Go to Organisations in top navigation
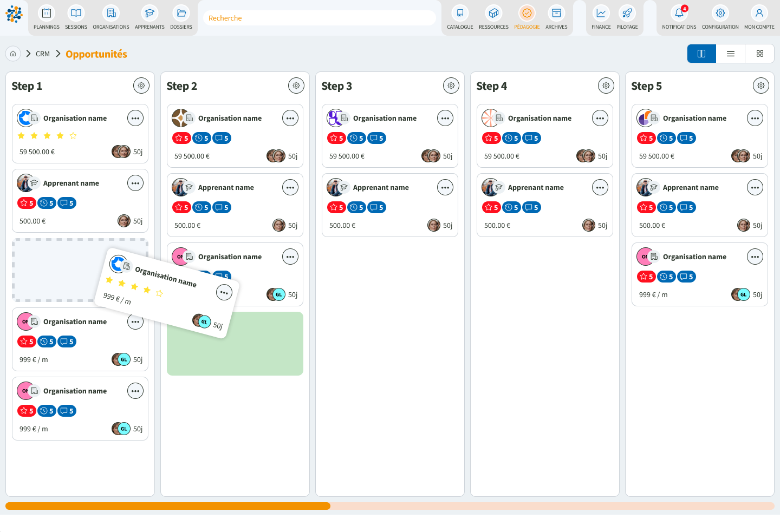 pyautogui.click(x=111, y=13)
